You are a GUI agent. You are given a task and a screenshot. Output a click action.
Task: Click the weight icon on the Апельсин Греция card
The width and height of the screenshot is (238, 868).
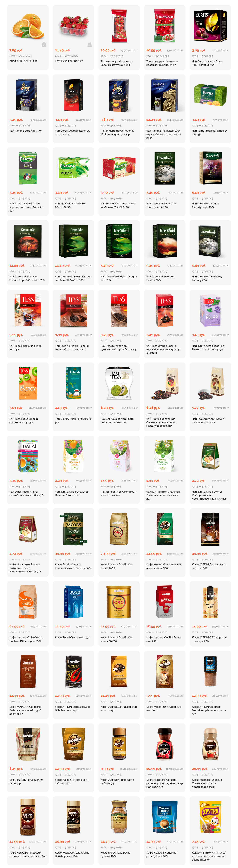(44, 45)
